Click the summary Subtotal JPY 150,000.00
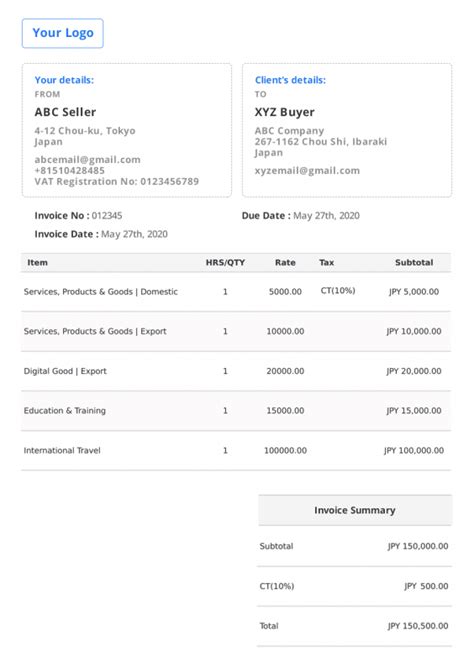Image resolution: width=474 pixels, height=668 pixels. (418, 546)
